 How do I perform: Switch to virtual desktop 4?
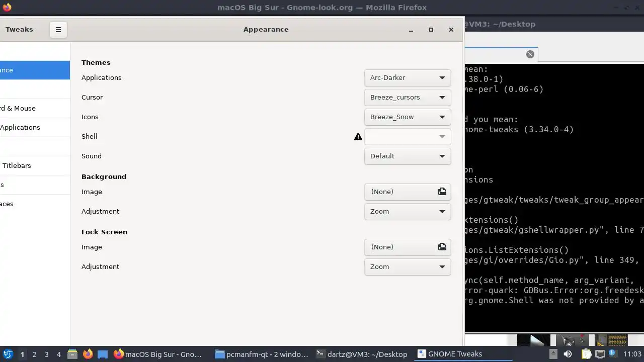click(x=58, y=354)
